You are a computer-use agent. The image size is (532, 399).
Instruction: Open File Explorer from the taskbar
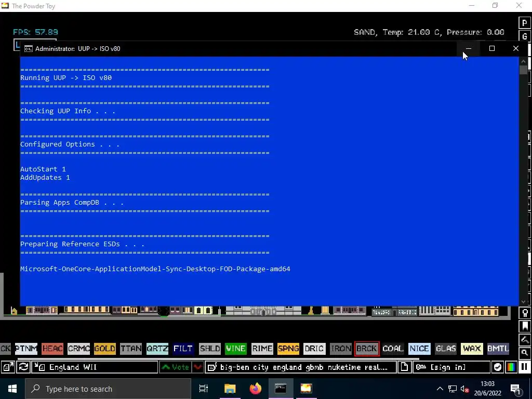230,389
